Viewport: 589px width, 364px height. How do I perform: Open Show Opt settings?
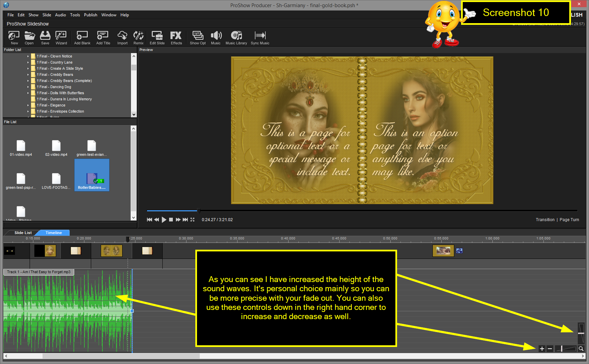[x=198, y=37]
